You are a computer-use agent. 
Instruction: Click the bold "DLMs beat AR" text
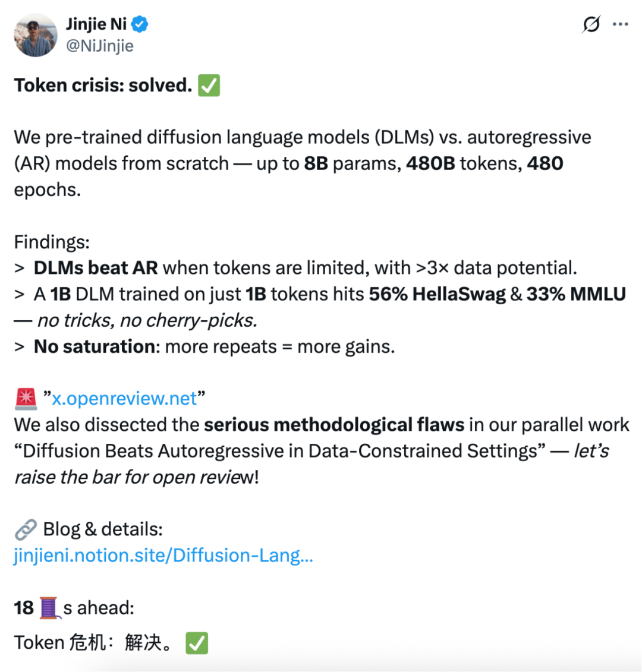coord(96,268)
